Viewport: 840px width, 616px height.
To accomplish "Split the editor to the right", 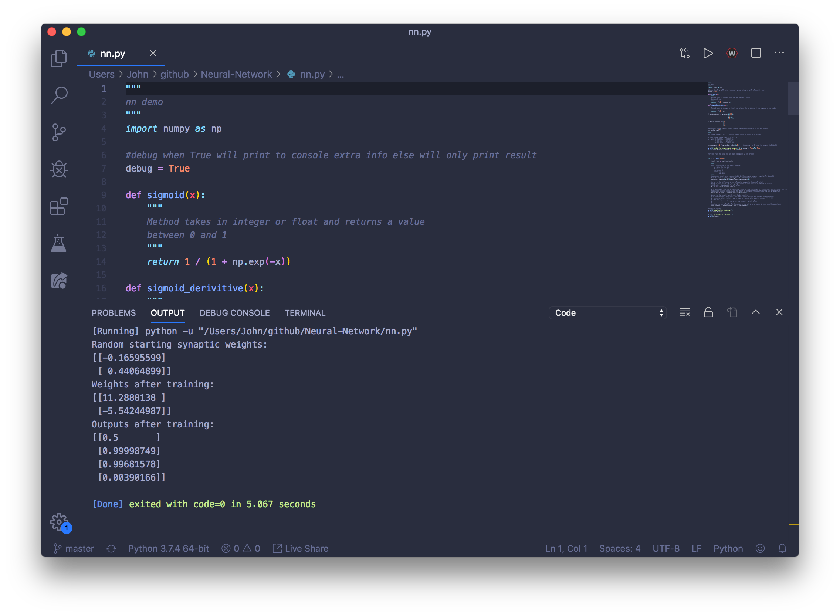I will [756, 53].
